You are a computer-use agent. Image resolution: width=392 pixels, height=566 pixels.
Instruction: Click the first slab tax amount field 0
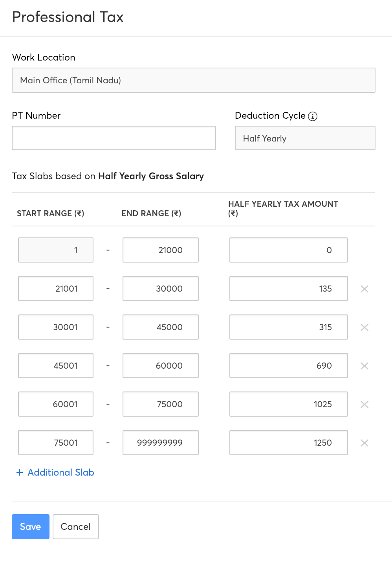(288, 250)
